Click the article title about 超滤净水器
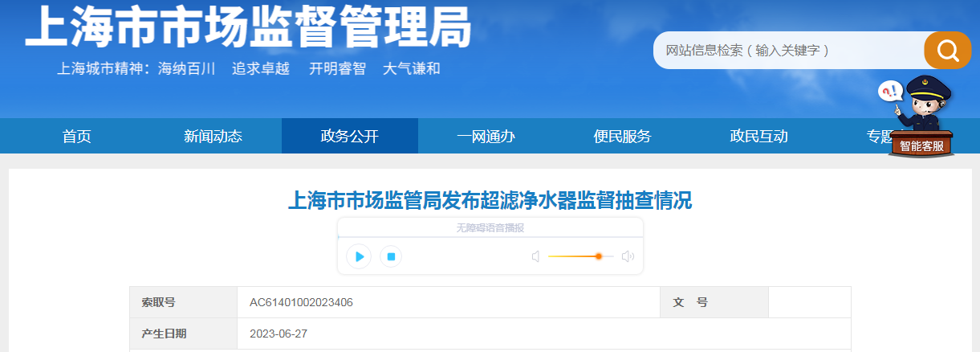This screenshot has width=980, height=352. click(x=490, y=200)
